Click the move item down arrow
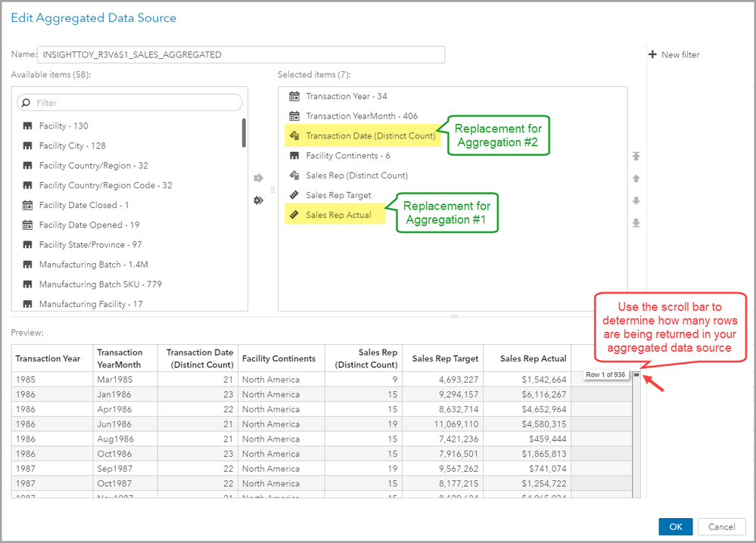Image resolution: width=756 pixels, height=543 pixels. pos(636,200)
